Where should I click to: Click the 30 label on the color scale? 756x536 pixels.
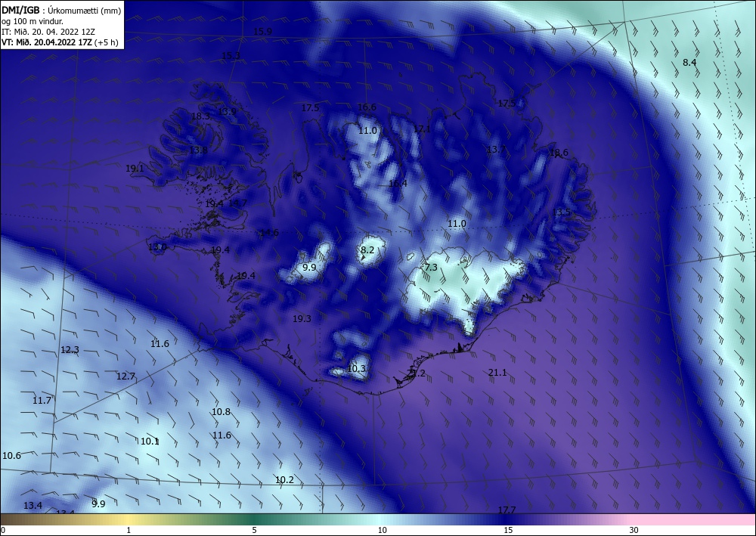click(x=634, y=530)
